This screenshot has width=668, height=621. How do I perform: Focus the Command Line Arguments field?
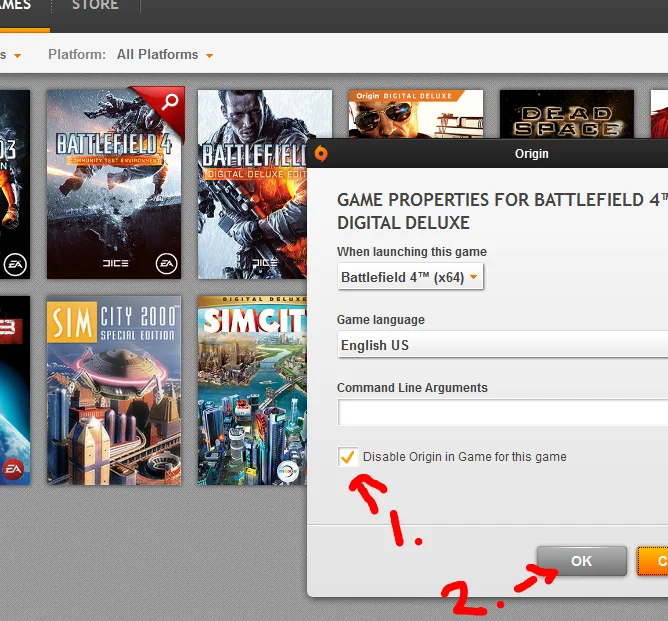[x=503, y=412]
